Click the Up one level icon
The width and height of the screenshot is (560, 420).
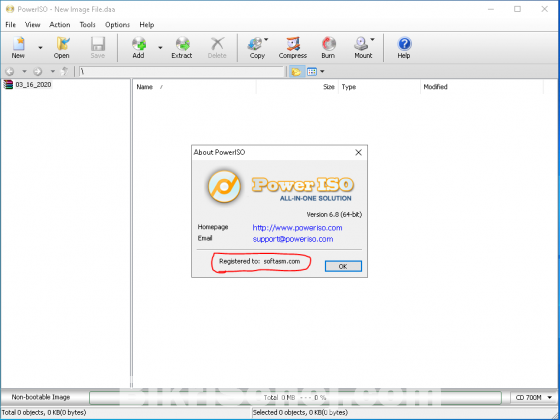click(x=65, y=71)
